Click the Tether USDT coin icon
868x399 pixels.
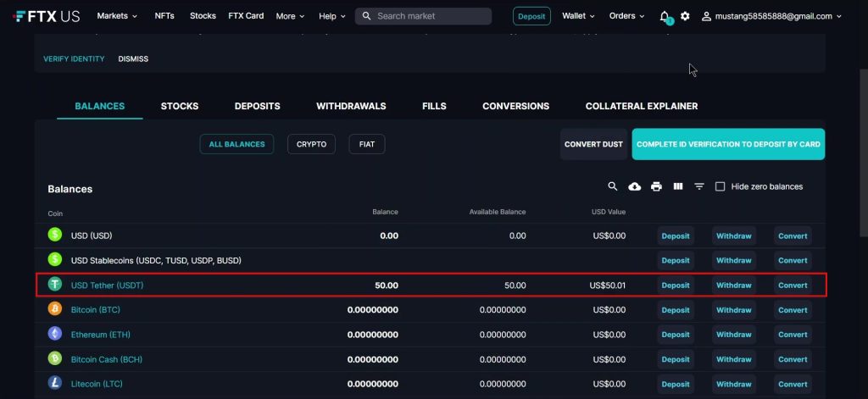55,285
